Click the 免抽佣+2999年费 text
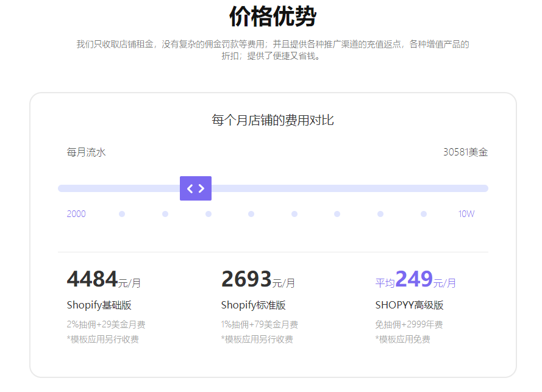Image resolution: width=542 pixels, height=392 pixels. (409, 324)
